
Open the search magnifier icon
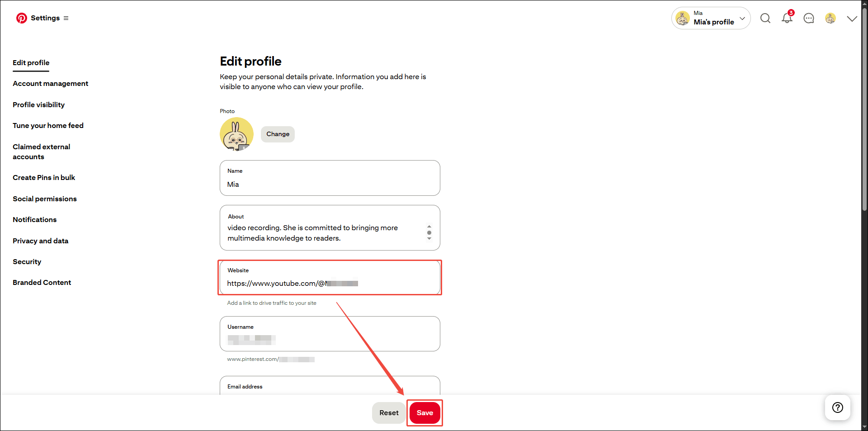[765, 18]
